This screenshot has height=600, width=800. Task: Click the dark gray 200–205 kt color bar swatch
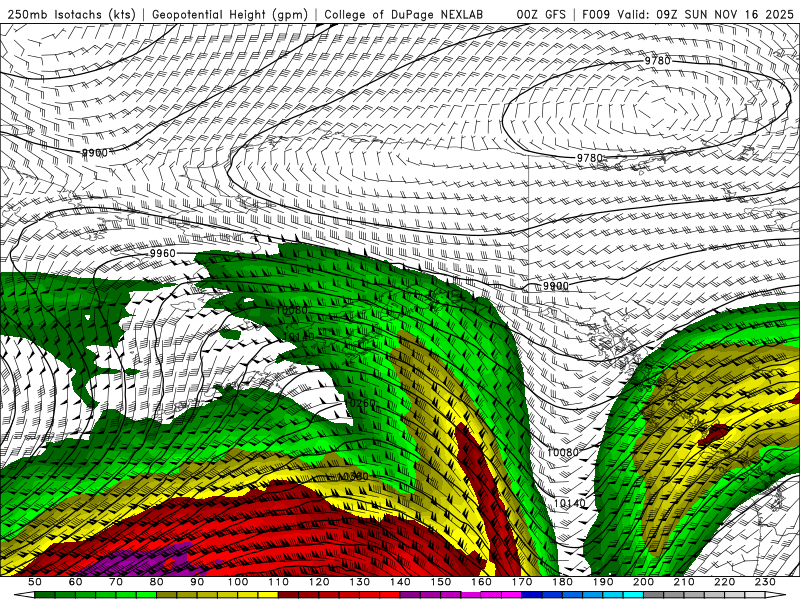(x=653, y=595)
